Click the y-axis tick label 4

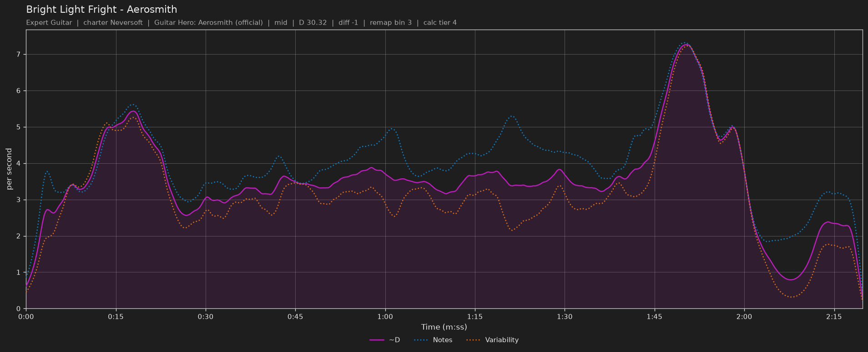coord(19,164)
